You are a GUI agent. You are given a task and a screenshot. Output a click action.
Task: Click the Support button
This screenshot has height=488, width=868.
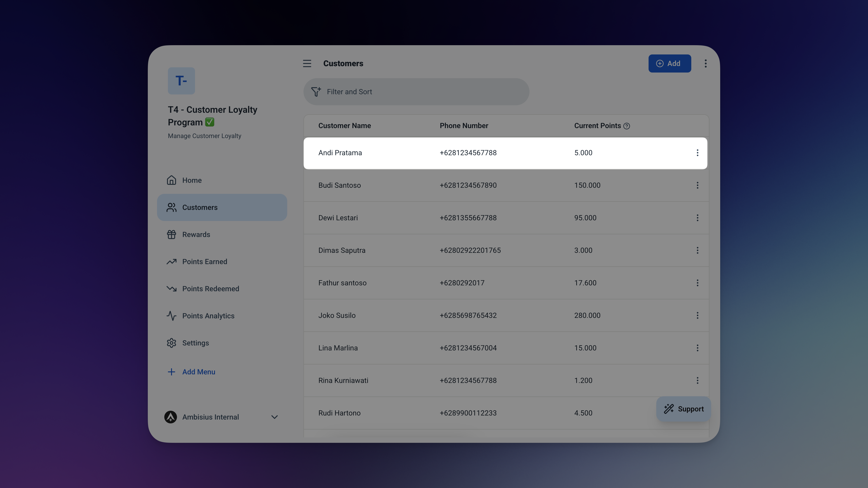683,409
